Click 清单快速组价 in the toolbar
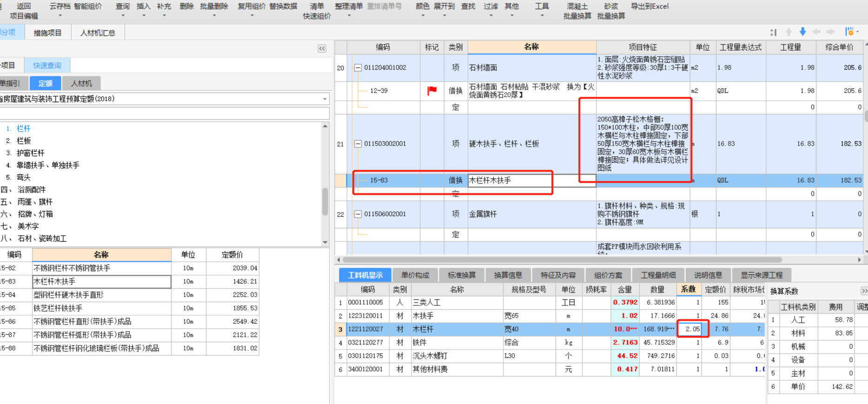Screen dimensions: 868x404 click(317, 11)
